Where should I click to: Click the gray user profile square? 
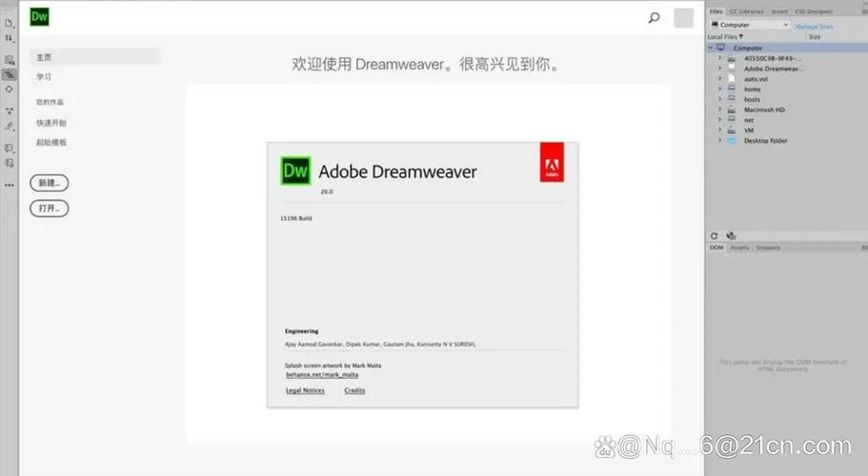point(684,18)
